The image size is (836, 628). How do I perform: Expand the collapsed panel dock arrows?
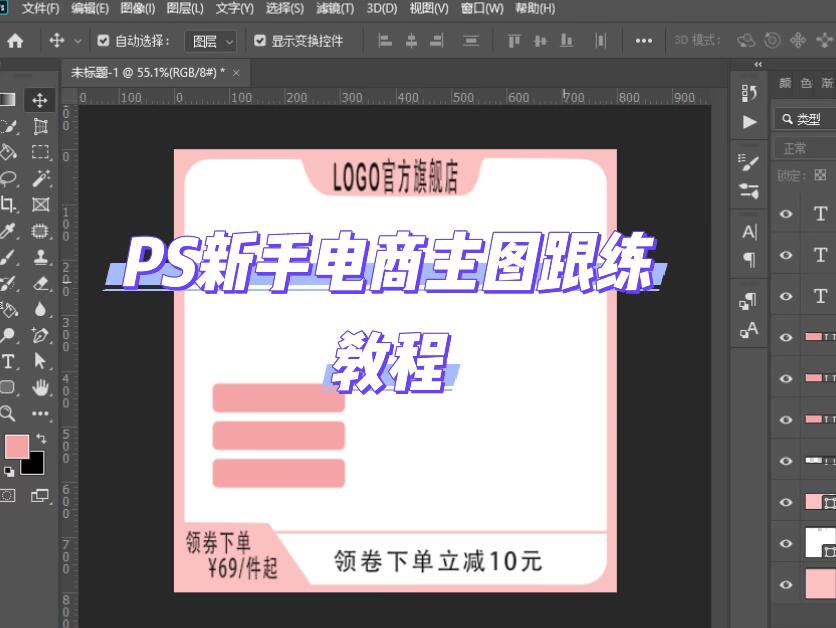[x=758, y=65]
